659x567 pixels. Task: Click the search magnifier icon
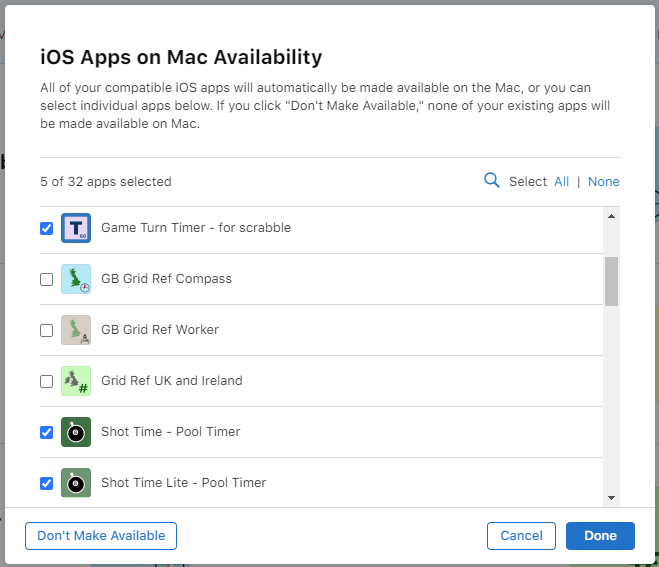[491, 180]
